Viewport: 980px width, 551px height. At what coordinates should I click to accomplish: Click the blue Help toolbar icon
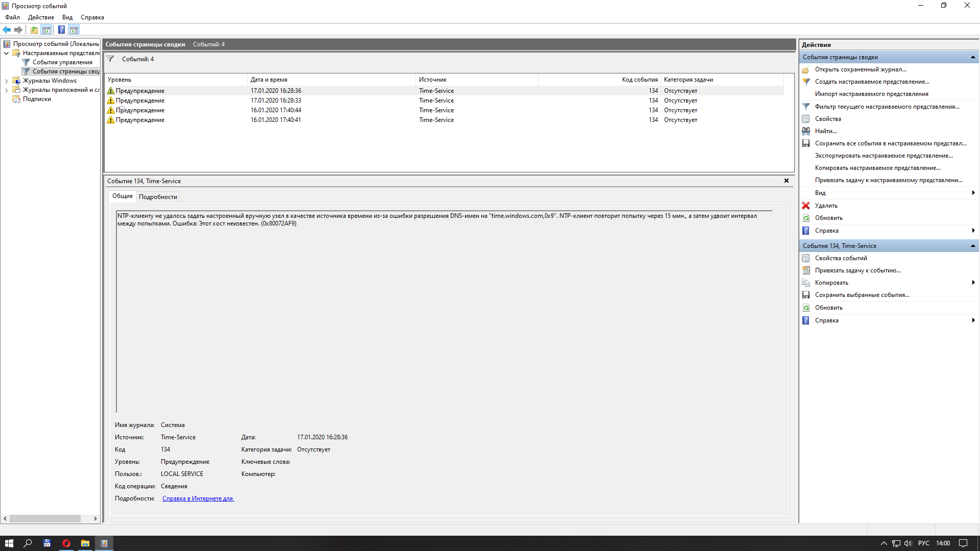coord(61,30)
